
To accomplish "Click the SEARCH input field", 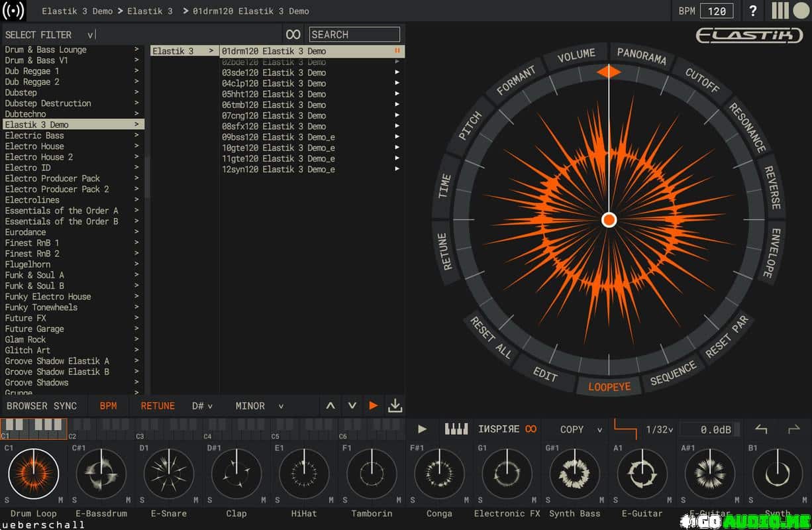I will pyautogui.click(x=354, y=34).
